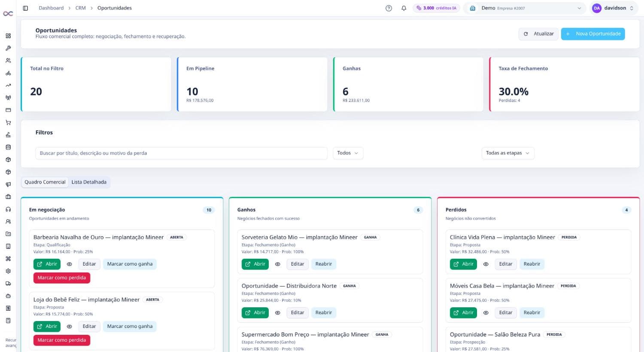Viewport: 644px width, 352px height.
Task: Open the robot icon in the sidebar
Action: pos(8,296)
